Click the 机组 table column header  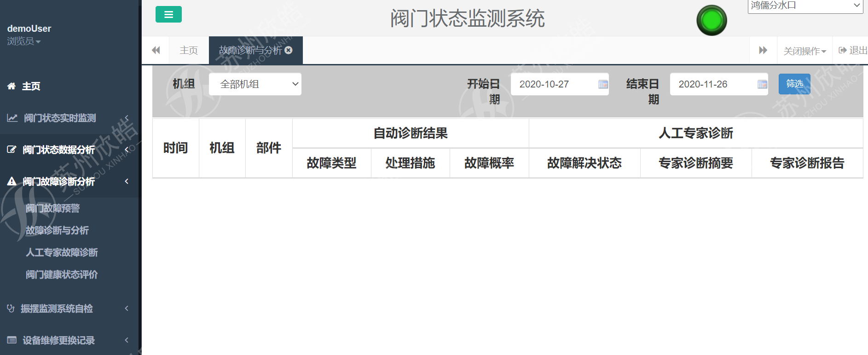[222, 148]
